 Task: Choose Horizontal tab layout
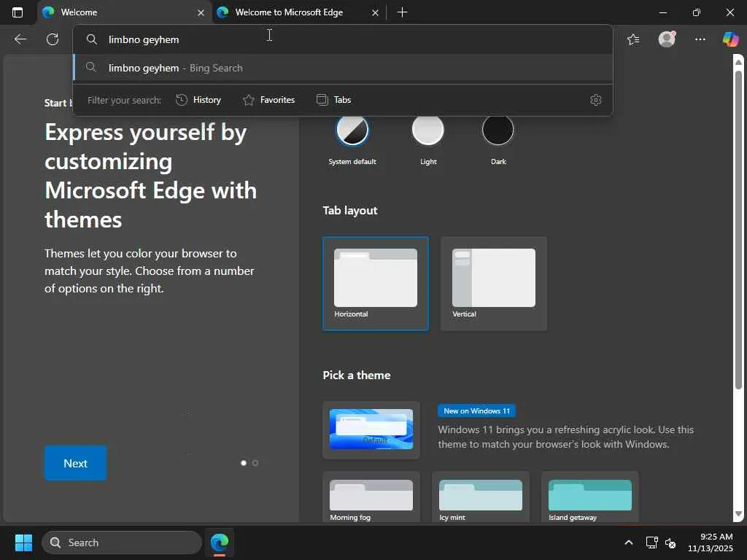tap(376, 284)
